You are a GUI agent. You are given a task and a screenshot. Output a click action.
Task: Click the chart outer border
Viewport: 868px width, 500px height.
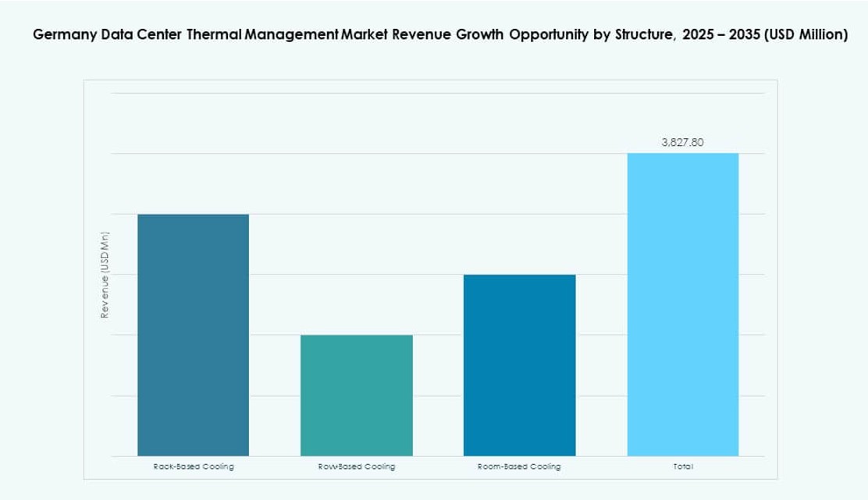pyautogui.click(x=85, y=273)
